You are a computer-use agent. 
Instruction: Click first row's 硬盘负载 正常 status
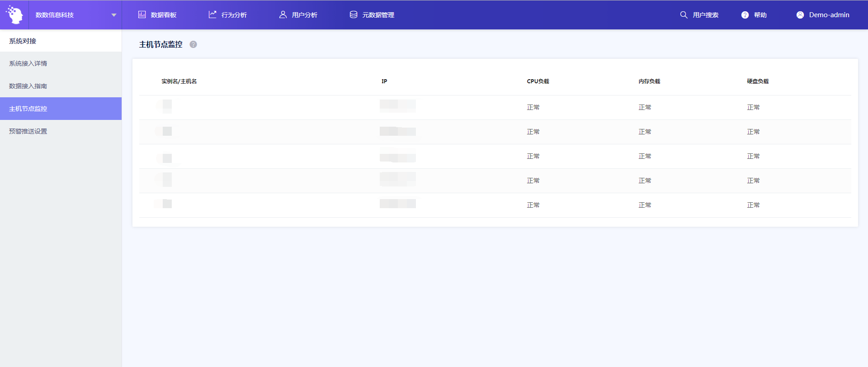pos(753,107)
